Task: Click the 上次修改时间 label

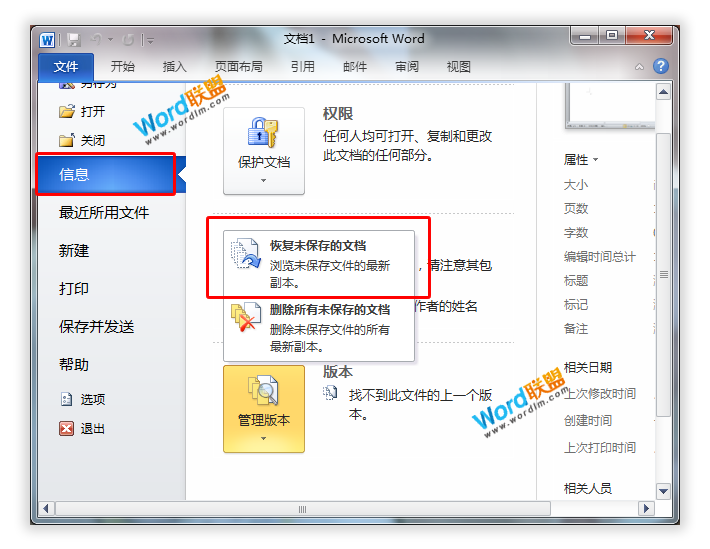Action: [x=600, y=394]
